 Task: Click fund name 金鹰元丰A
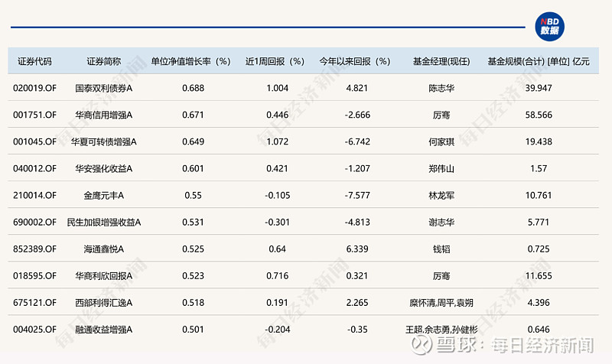104,196
